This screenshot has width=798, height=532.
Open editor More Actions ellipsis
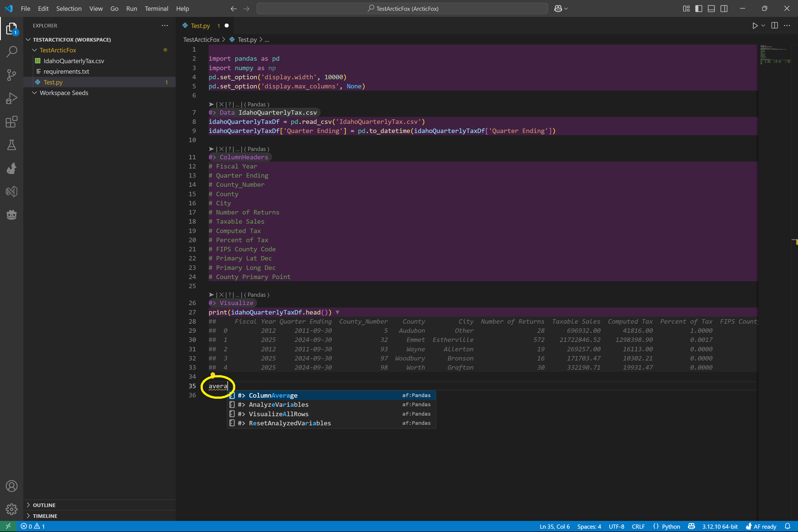coord(787,25)
